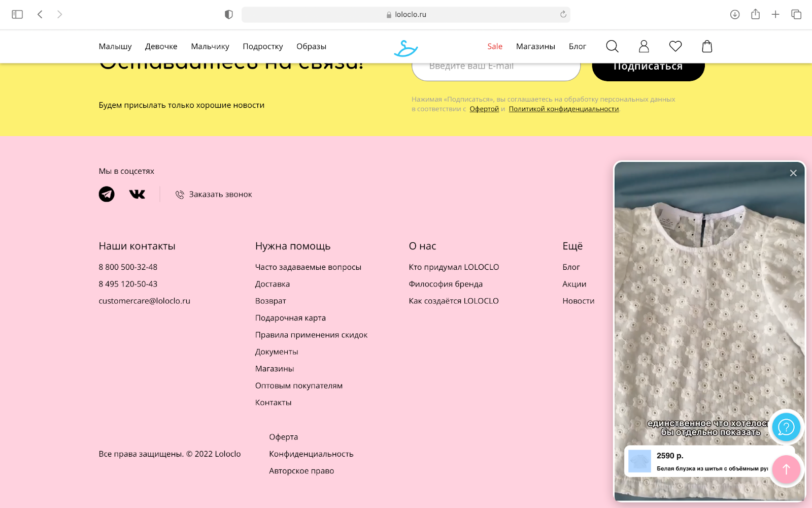Open the VK social icon
This screenshot has height=508, width=812.
[137, 194]
